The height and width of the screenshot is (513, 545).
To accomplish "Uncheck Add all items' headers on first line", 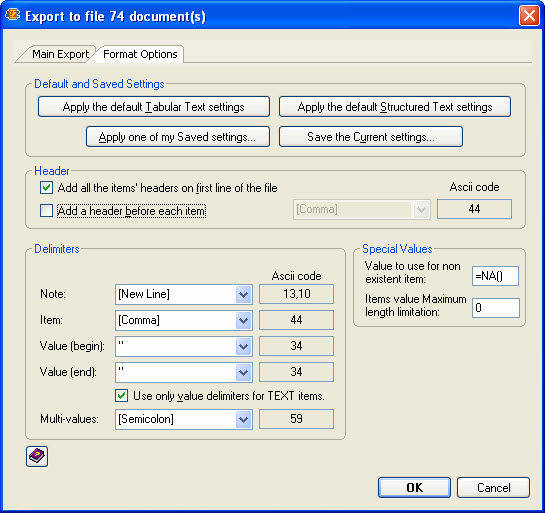I will click(46, 188).
